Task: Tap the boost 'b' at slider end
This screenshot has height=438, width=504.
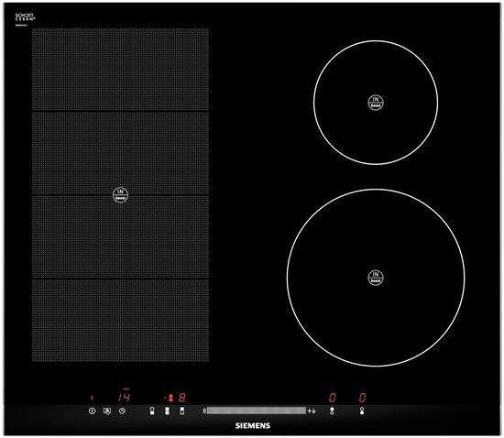Action: (313, 411)
